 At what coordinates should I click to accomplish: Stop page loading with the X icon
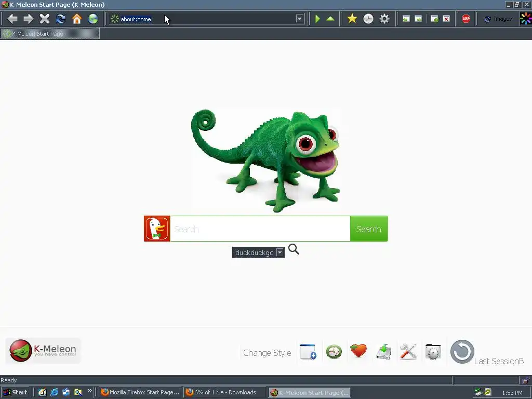pyautogui.click(x=45, y=19)
